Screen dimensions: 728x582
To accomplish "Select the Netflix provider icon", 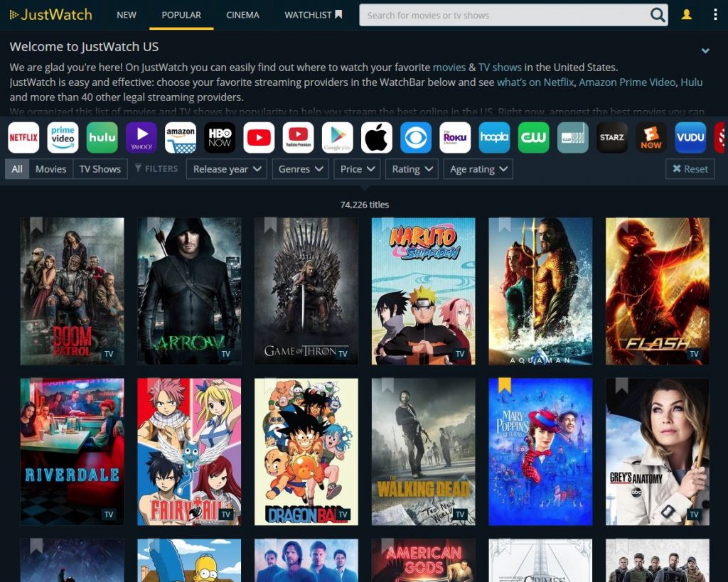I will (23, 138).
